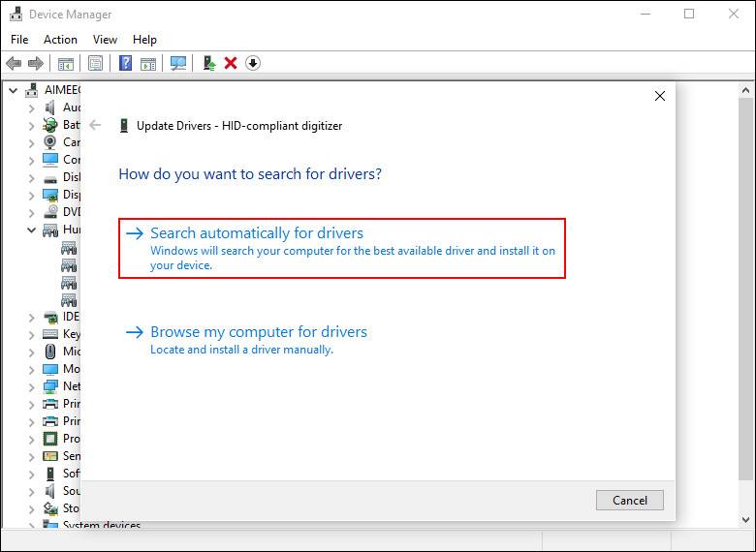This screenshot has width=756, height=552.
Task: Toggle the Show/Hide Action Pane toolbar icon
Action: point(148,63)
